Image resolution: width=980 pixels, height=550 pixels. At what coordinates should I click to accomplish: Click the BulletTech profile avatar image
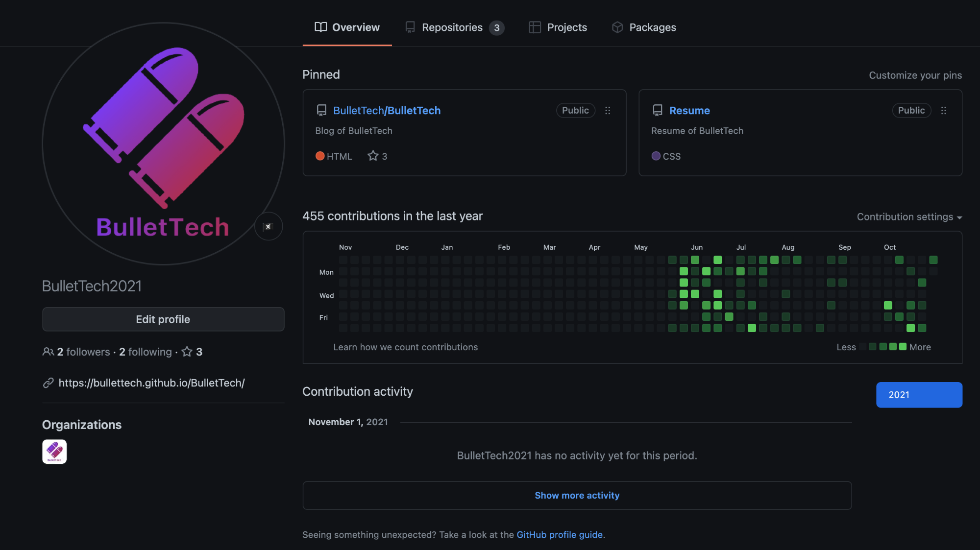click(163, 143)
